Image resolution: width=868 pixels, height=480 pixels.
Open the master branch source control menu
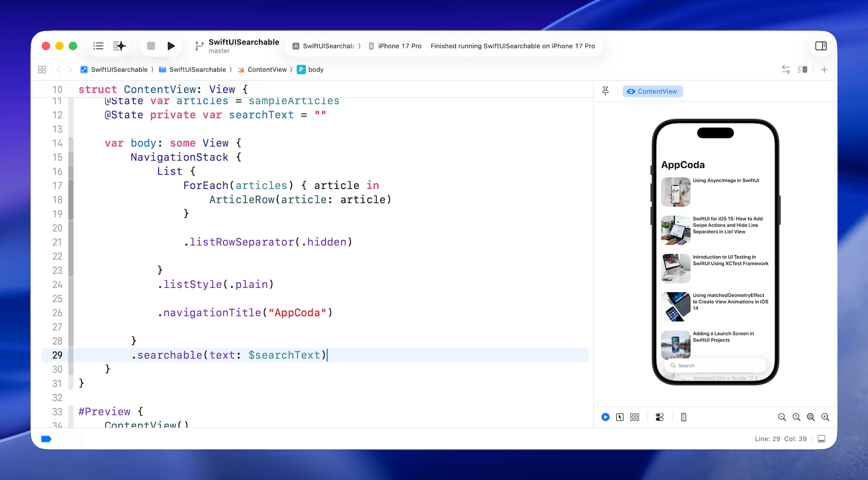tap(219, 51)
